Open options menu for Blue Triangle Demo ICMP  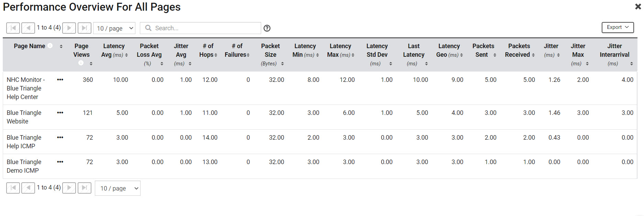point(60,162)
